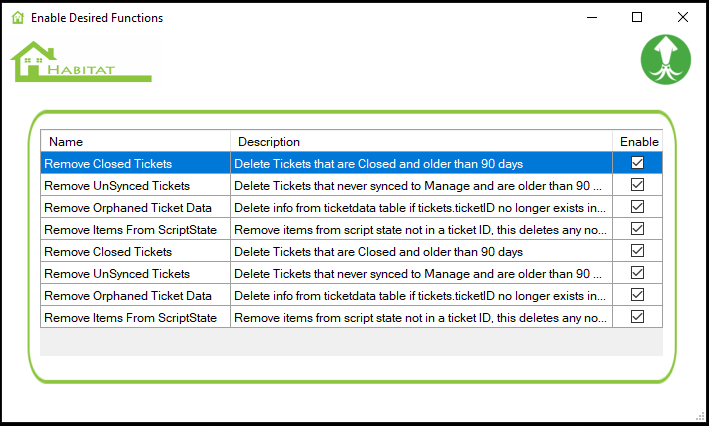Close the Enable Desired Functions window
Screen dimensions: 709x426
click(683, 17)
